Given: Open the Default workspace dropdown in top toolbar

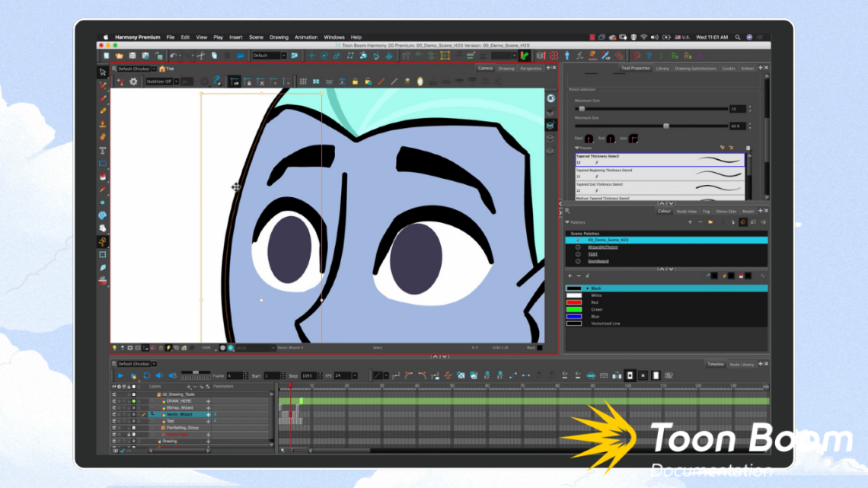Looking at the screenshot, I should (283, 56).
